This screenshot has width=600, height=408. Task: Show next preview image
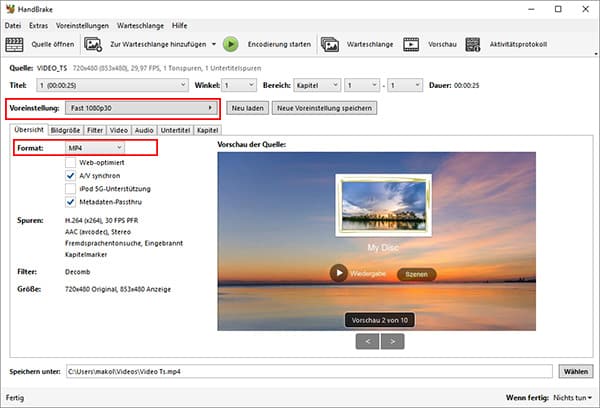[393, 341]
